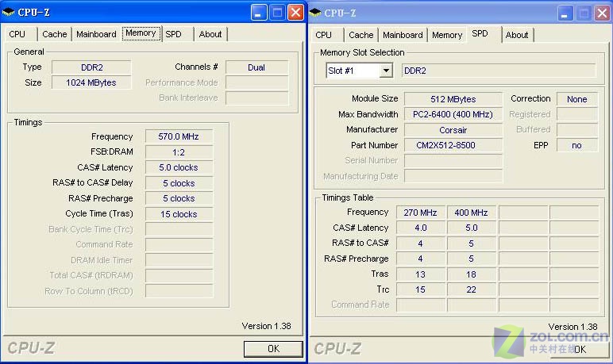Minimize the left CPU-Z window
Image resolution: width=613 pixels, height=364 pixels.
[258, 13]
